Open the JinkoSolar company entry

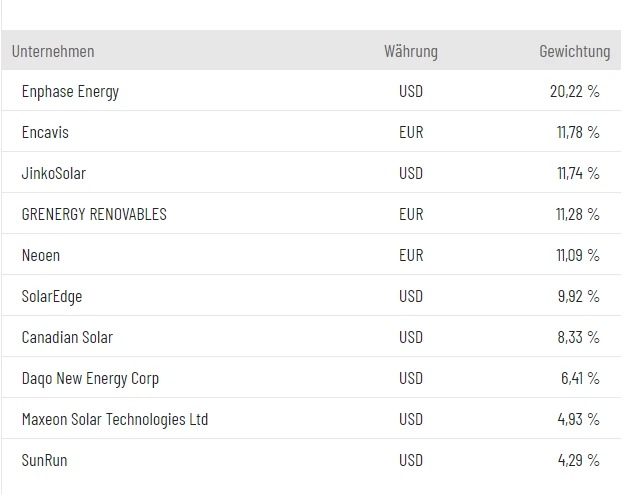[54, 173]
